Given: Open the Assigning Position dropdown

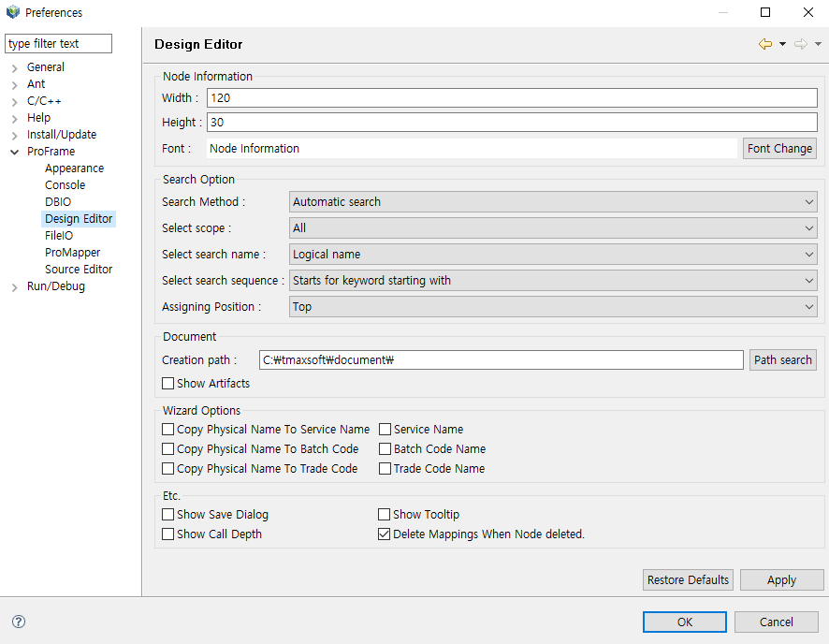Looking at the screenshot, I should 553,307.
